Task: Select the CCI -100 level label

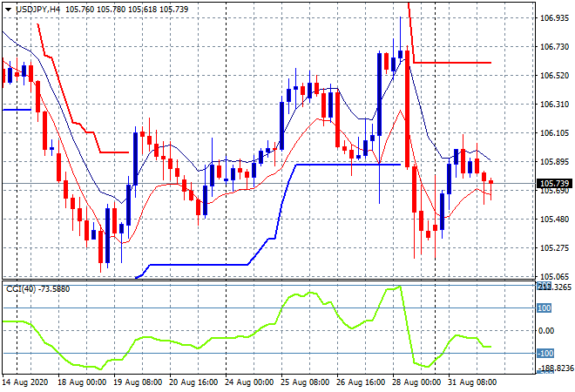Action: click(x=545, y=354)
